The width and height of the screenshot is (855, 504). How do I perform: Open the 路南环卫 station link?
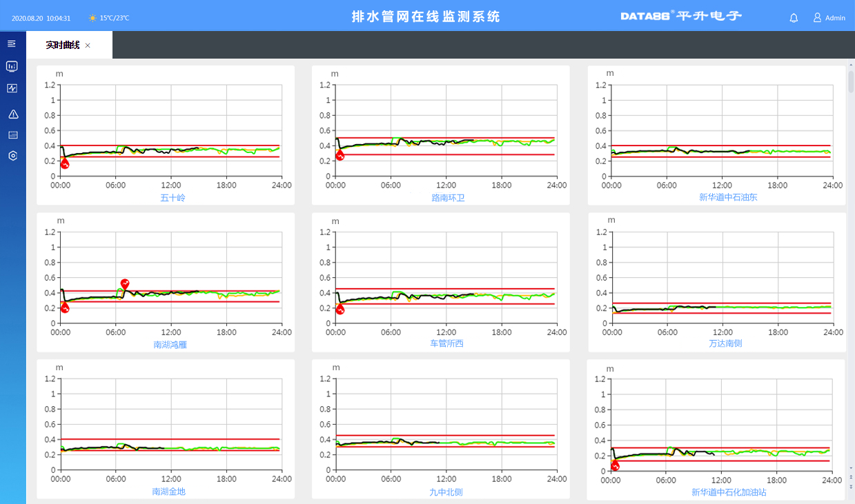point(448,198)
